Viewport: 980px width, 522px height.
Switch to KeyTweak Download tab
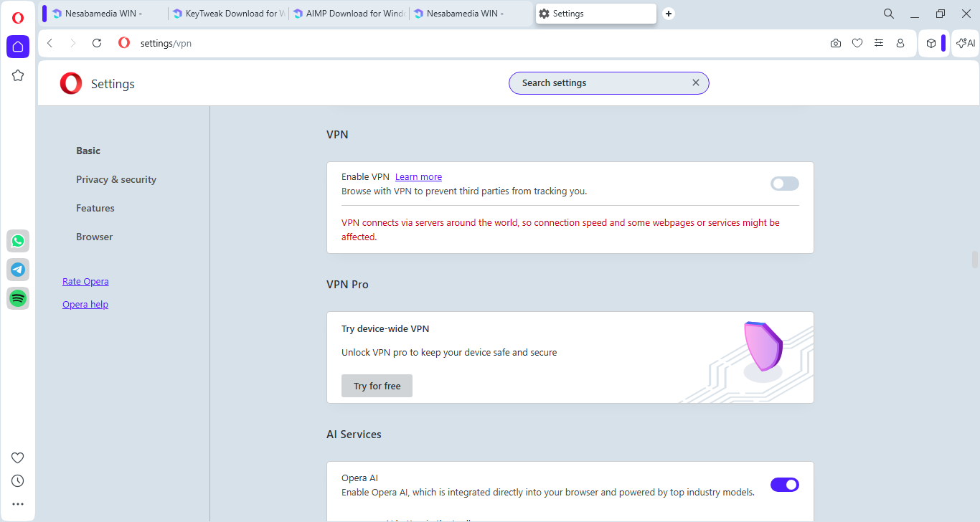[x=229, y=14]
